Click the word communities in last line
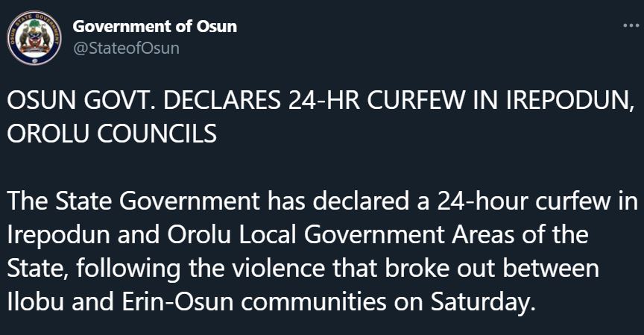This screenshot has width=644, height=335. (x=313, y=301)
